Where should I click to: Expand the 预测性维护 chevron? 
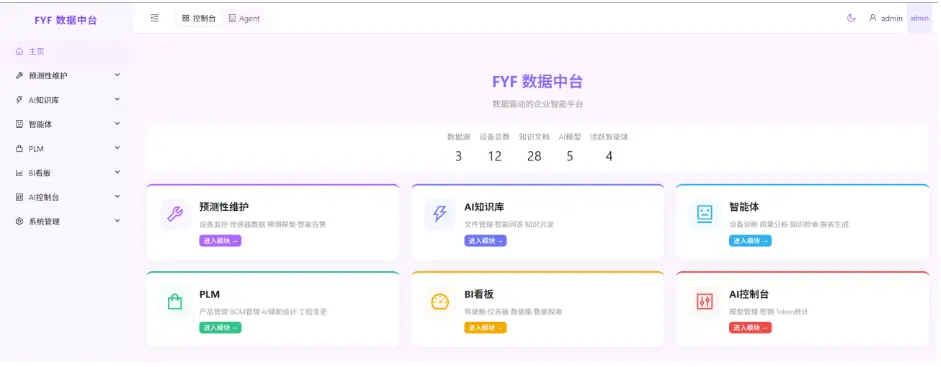(117, 75)
